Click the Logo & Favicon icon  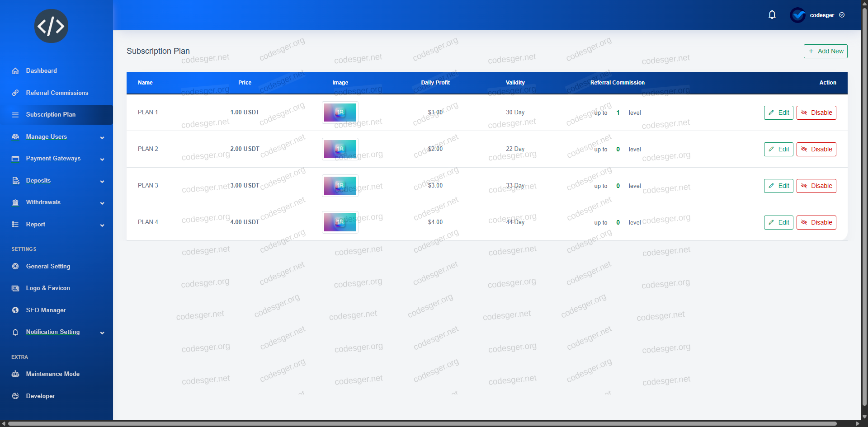point(15,288)
